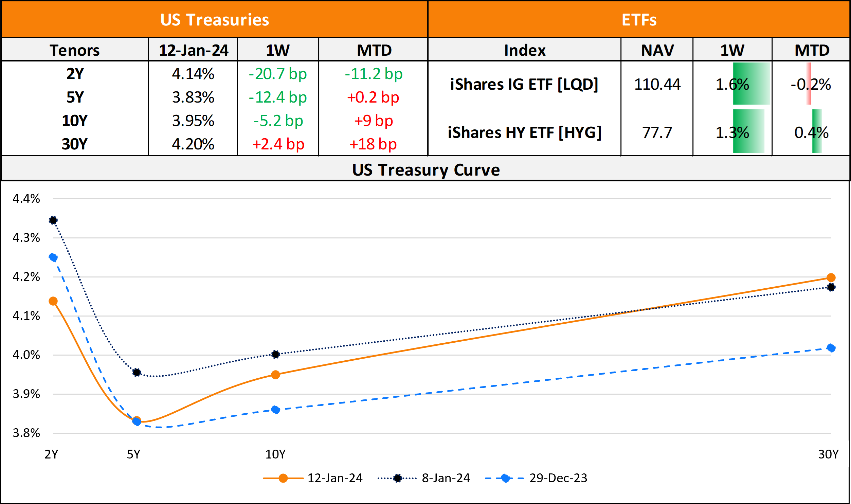Screen dimensions: 851x504
Task: Select the blue 29-Dec-23 10Y data point
Action: coord(276,410)
